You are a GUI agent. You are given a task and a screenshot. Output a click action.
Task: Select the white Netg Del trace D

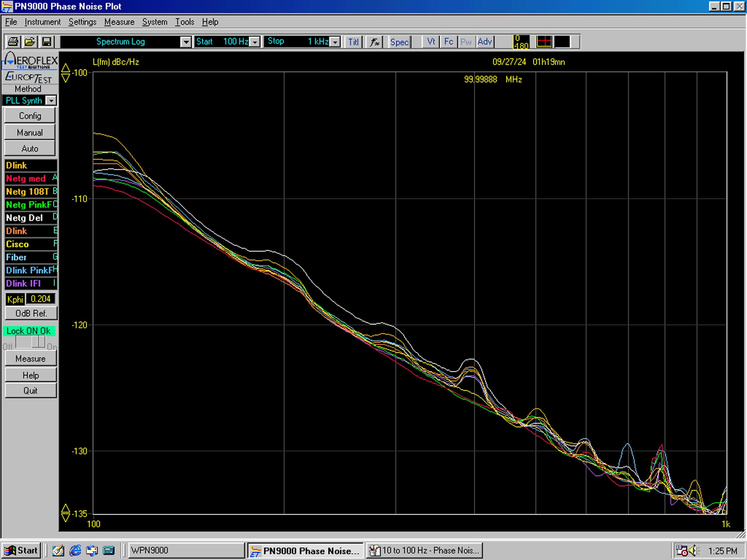point(31,218)
